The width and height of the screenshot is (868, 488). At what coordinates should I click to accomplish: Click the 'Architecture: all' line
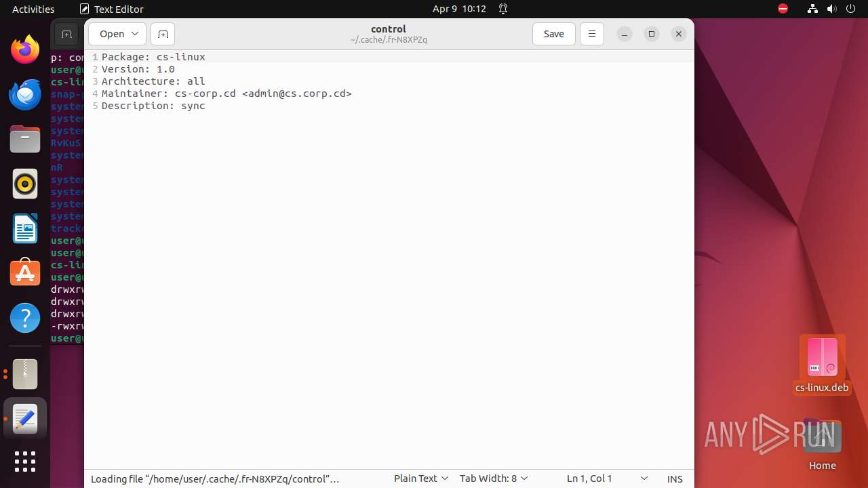coord(153,81)
